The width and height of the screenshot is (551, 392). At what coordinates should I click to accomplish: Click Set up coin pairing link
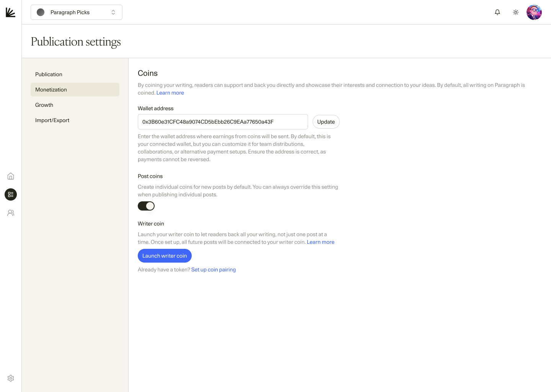tap(213, 269)
